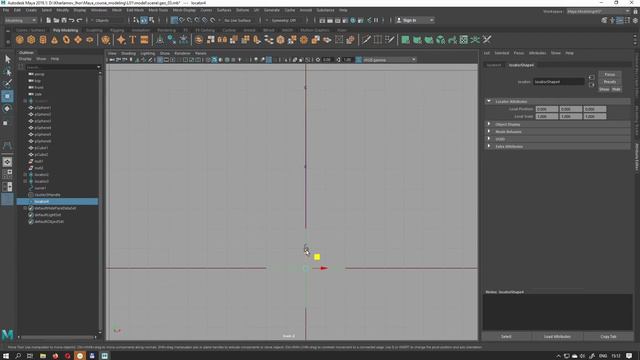Select the Lasso select tool
The image size is (640, 360).
point(7,72)
